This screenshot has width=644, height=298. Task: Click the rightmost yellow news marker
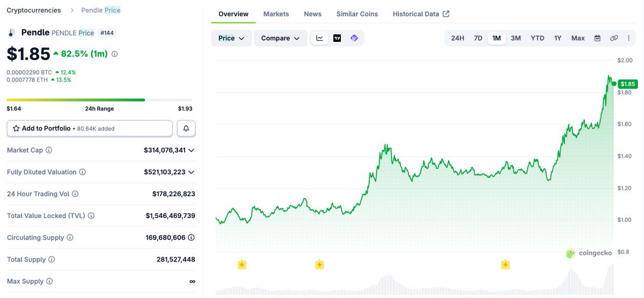tap(505, 264)
